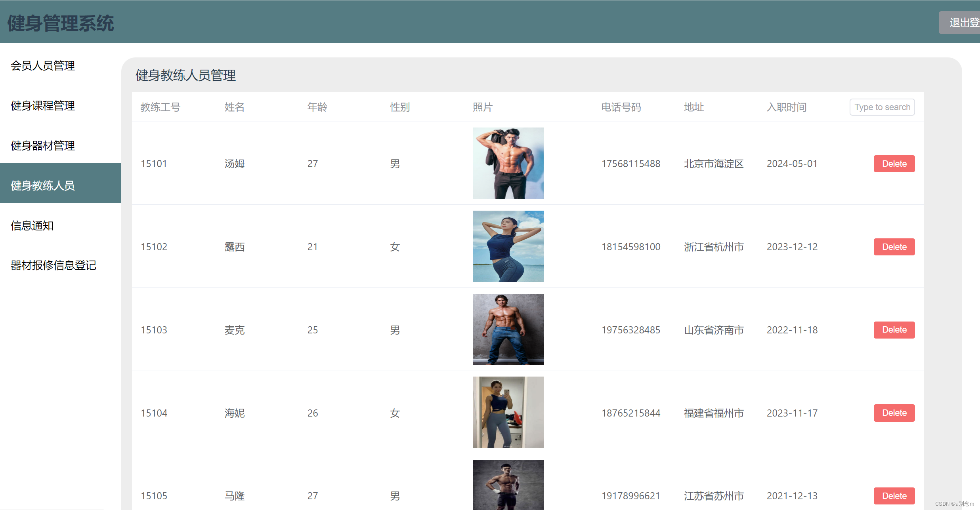The height and width of the screenshot is (510, 980).
Task: Open 器材报修信息登记 sidebar item
Action: click(x=53, y=265)
